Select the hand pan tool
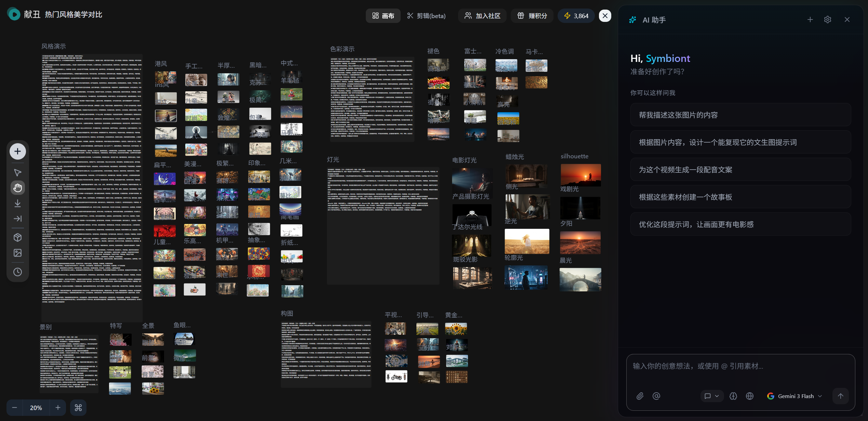Screen dimensions: 868x421 pyautogui.click(x=18, y=188)
